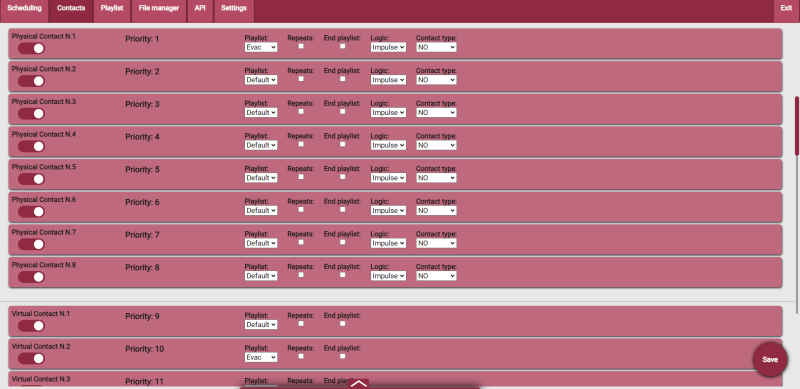Open Logic dropdown for Physical Contact N.1

coord(388,47)
